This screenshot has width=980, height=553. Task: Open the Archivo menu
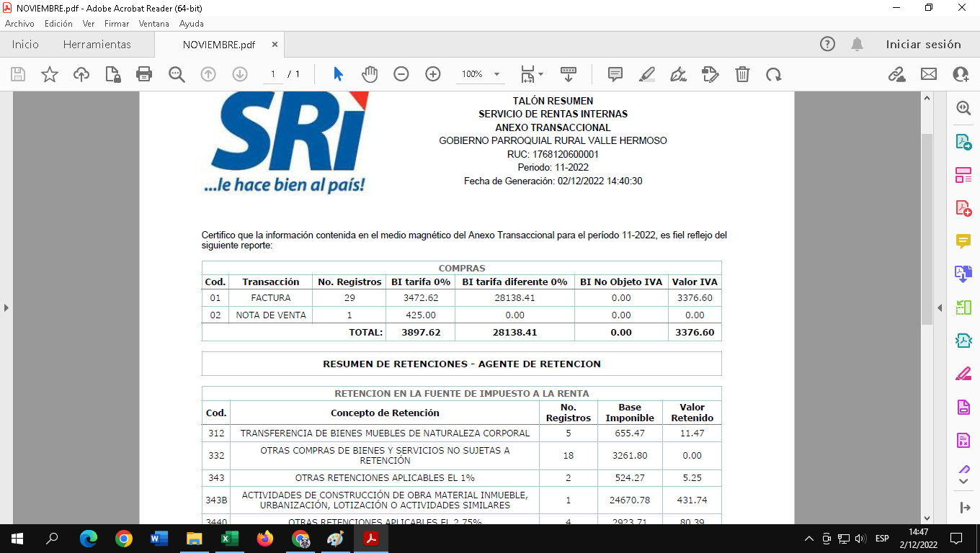(19, 24)
